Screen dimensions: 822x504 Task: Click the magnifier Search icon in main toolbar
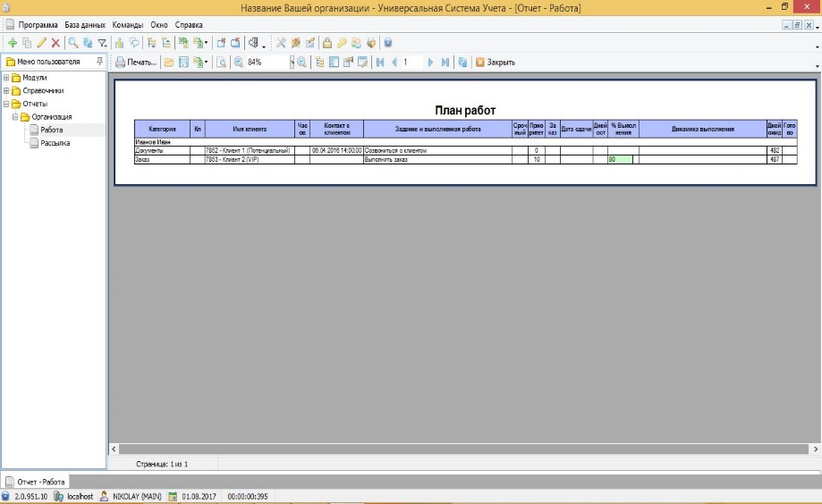[73, 43]
